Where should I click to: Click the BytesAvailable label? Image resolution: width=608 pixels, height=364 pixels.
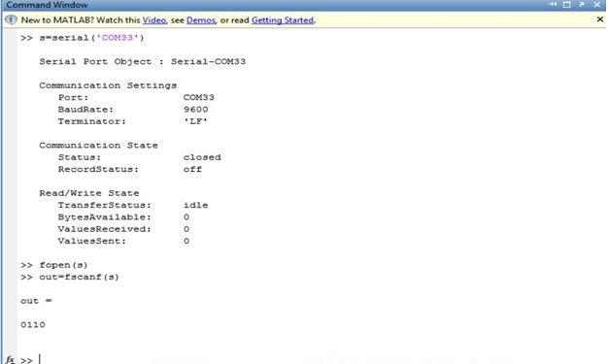pyautogui.click(x=104, y=217)
